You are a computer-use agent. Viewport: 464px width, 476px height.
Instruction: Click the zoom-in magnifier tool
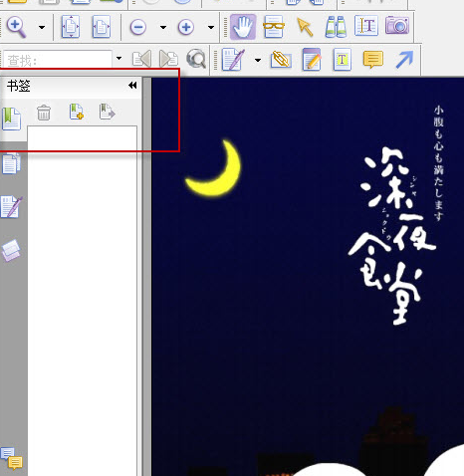[16, 27]
